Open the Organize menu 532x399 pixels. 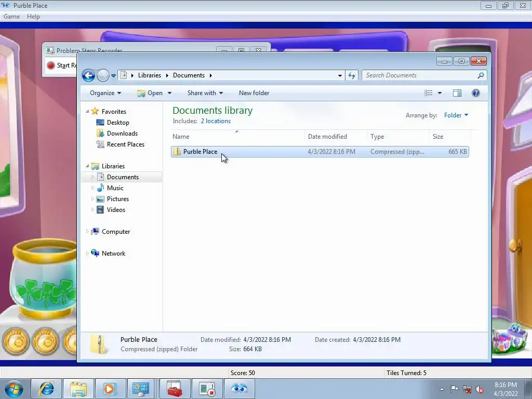[x=105, y=93]
